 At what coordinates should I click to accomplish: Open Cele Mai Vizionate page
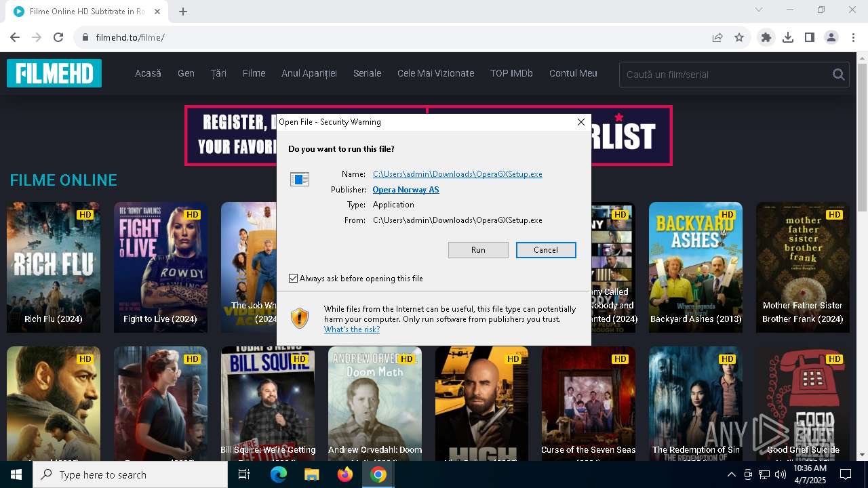[435, 73]
